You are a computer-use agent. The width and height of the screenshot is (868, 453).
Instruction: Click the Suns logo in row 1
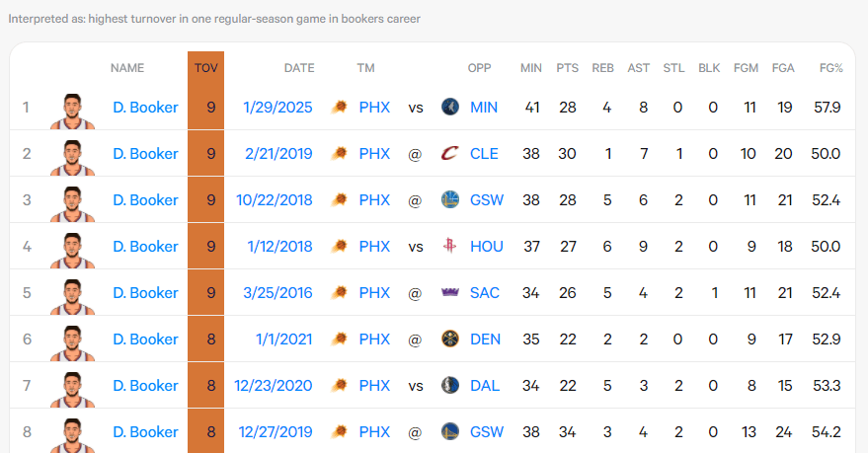[340, 107]
